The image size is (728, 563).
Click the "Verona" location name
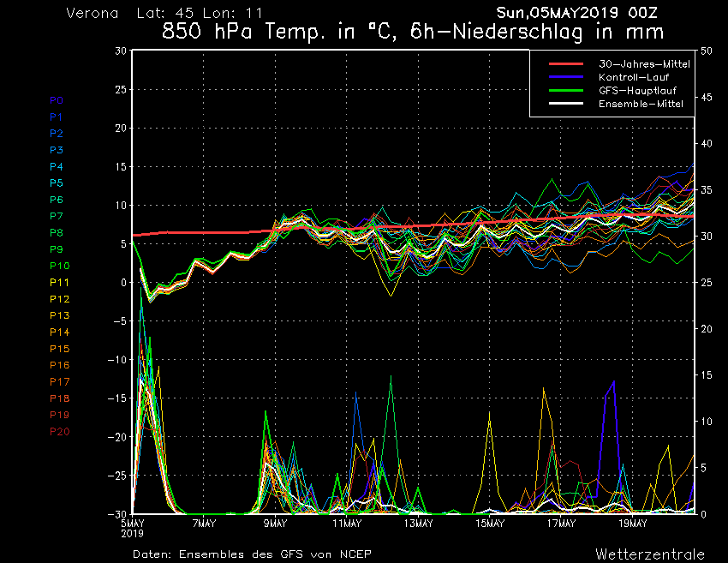click(92, 13)
